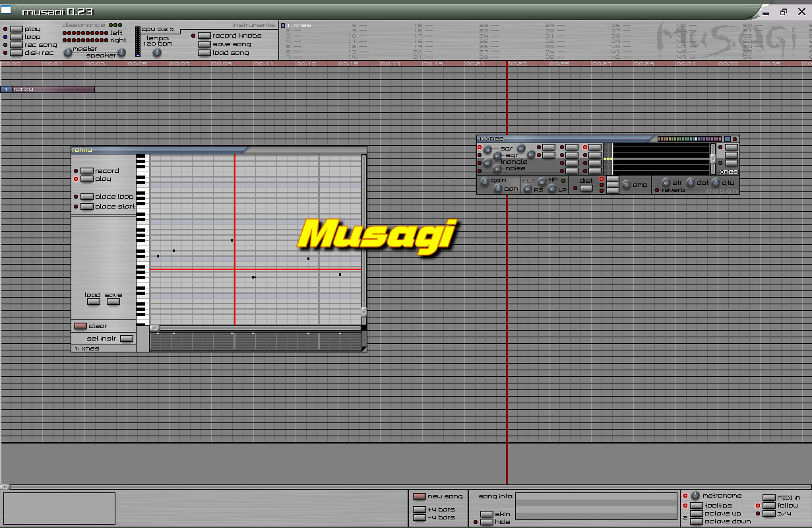Click the gain knob in the xnes panel
Screen dimensions: 812x528
point(485,181)
